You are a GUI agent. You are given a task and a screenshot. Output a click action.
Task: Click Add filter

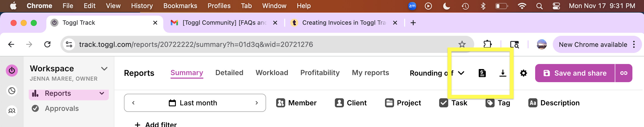click(156, 124)
